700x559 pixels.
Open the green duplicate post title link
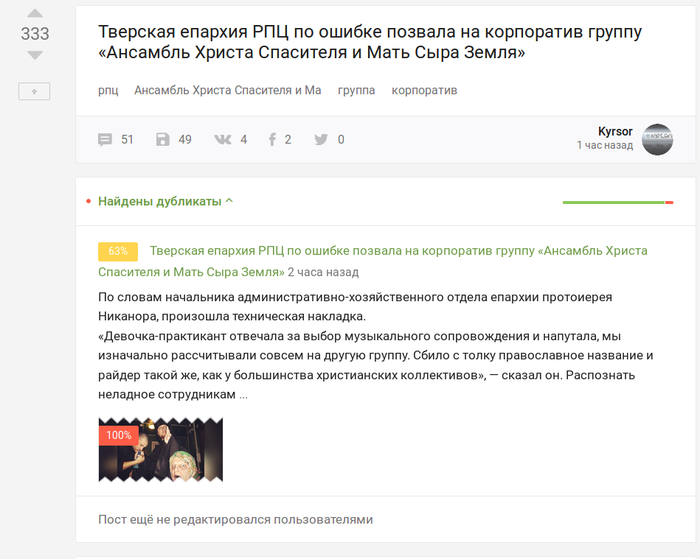pos(398,251)
